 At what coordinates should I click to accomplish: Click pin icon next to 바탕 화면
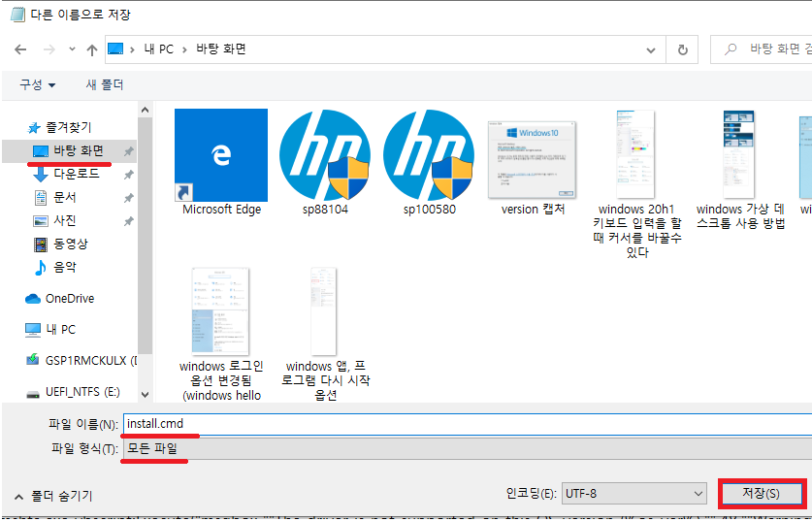pyautogui.click(x=128, y=151)
